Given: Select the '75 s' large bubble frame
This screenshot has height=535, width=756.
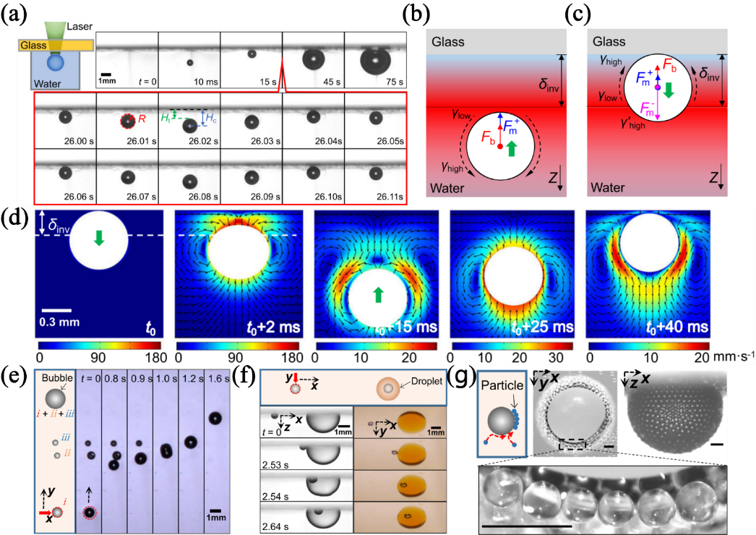Looking at the screenshot, I should (376, 60).
